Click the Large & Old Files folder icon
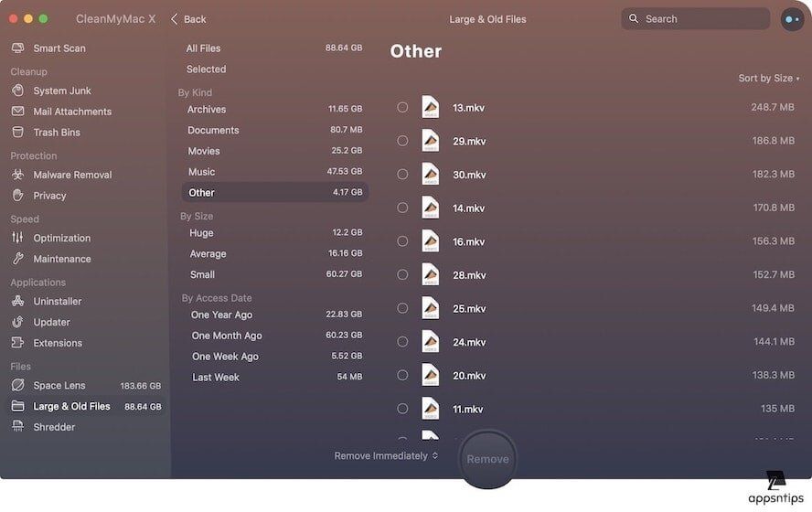 pos(17,406)
